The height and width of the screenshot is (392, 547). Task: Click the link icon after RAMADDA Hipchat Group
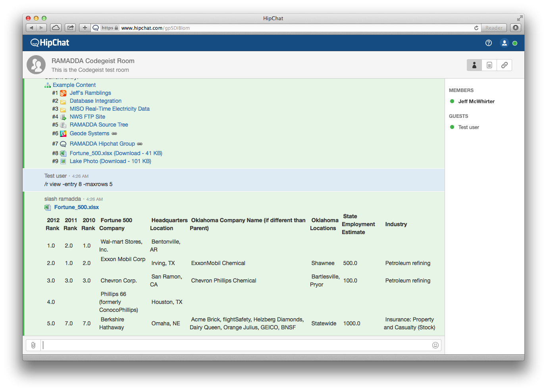point(140,144)
